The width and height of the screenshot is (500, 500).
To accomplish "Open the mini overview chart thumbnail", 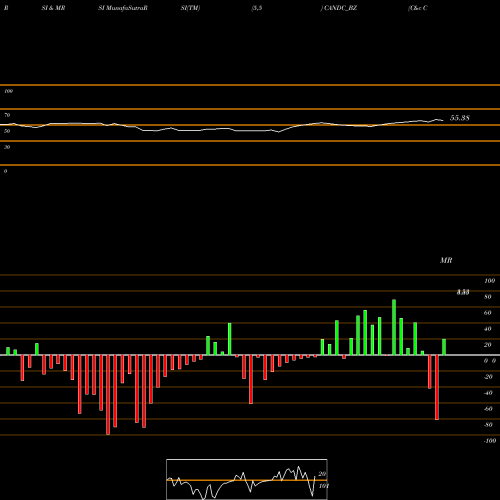I will coord(247,479).
